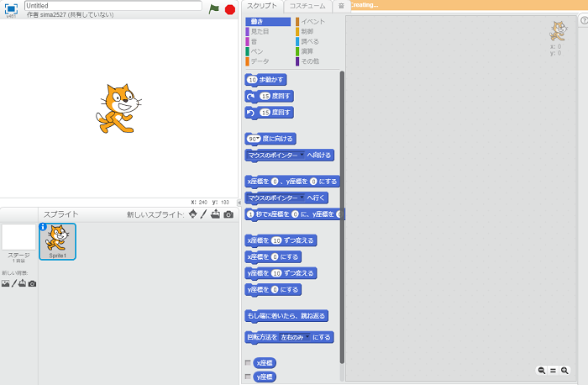Select the イベント block category
This screenshot has height=385, width=588.
(311, 22)
